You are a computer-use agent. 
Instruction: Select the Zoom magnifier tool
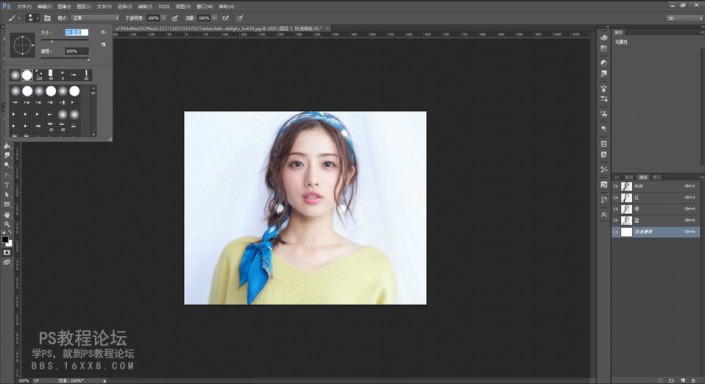tap(7, 224)
